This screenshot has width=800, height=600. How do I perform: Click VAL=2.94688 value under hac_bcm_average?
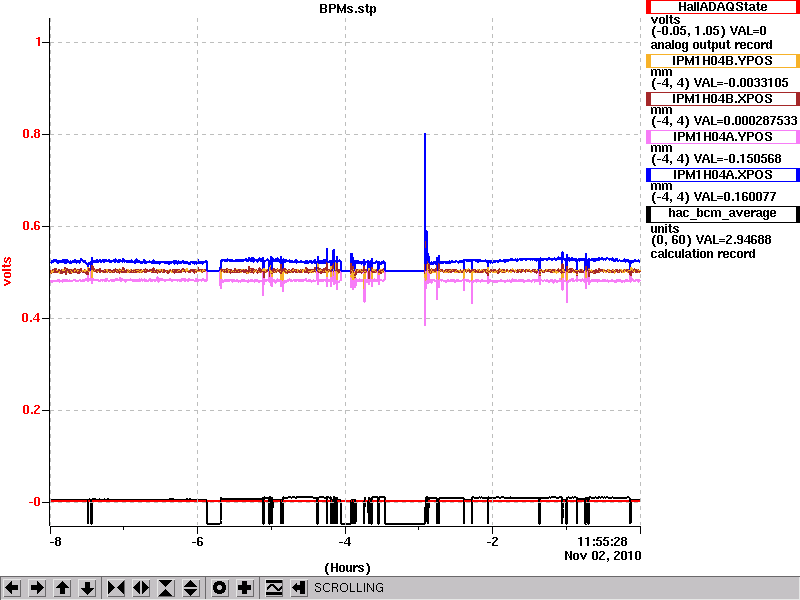(x=732, y=240)
